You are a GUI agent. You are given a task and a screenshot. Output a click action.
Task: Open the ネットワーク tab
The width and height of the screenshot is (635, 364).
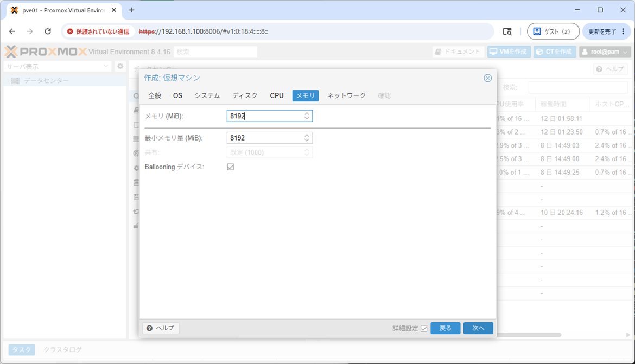click(346, 95)
